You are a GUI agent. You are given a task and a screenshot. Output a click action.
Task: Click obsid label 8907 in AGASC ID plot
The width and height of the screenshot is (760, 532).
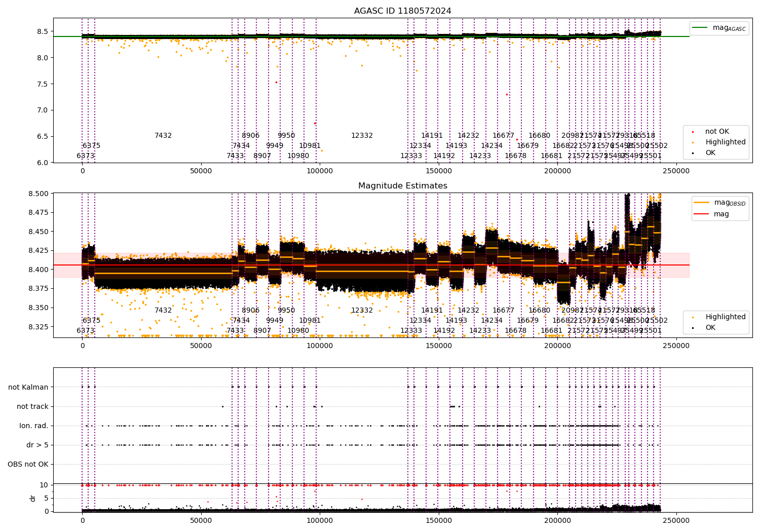pos(262,156)
